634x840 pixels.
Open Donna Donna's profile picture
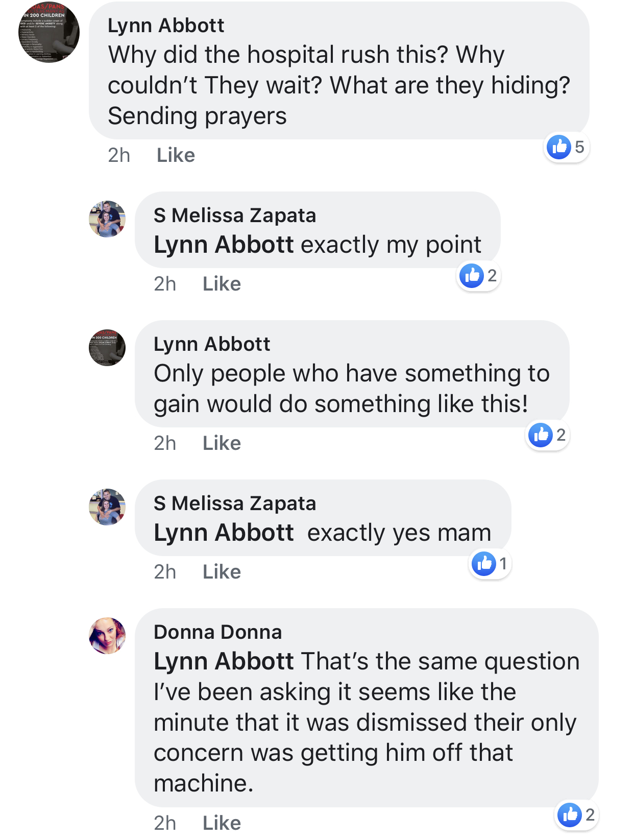107,636
